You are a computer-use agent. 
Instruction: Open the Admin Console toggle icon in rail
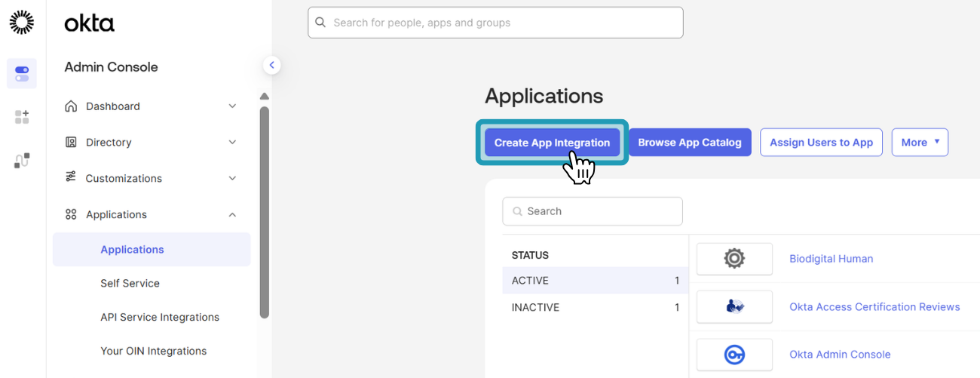point(22,74)
